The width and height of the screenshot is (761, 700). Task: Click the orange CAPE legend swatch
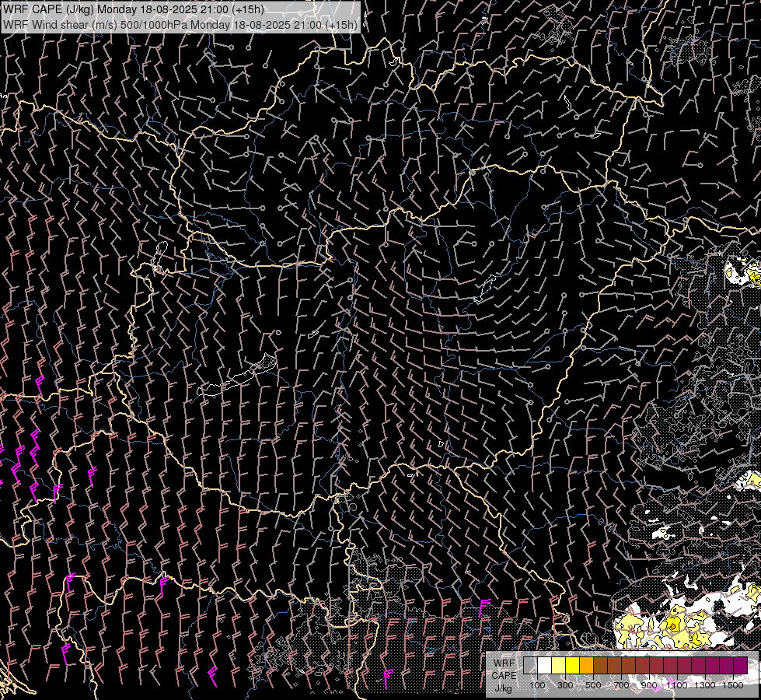pyautogui.click(x=586, y=665)
